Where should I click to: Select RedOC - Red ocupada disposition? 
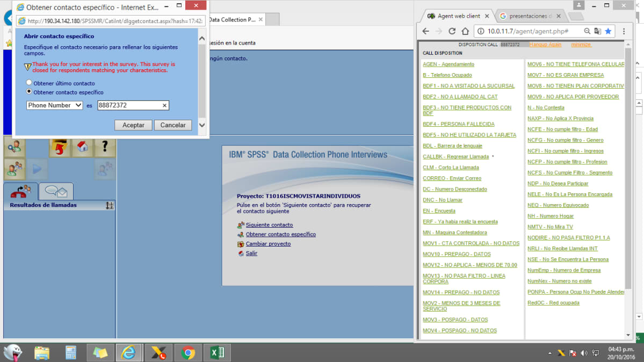pyautogui.click(x=553, y=303)
